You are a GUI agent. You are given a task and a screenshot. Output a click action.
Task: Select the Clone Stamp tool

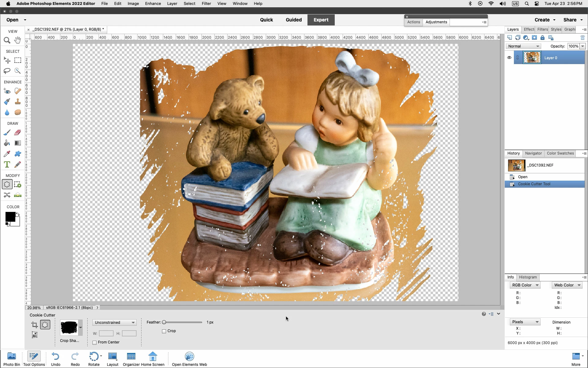click(18, 102)
